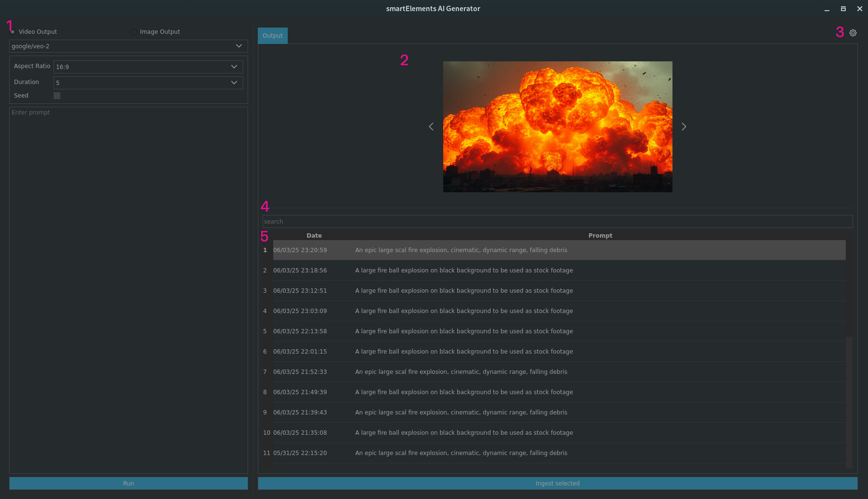Enable the Seed checkbox

click(x=57, y=96)
